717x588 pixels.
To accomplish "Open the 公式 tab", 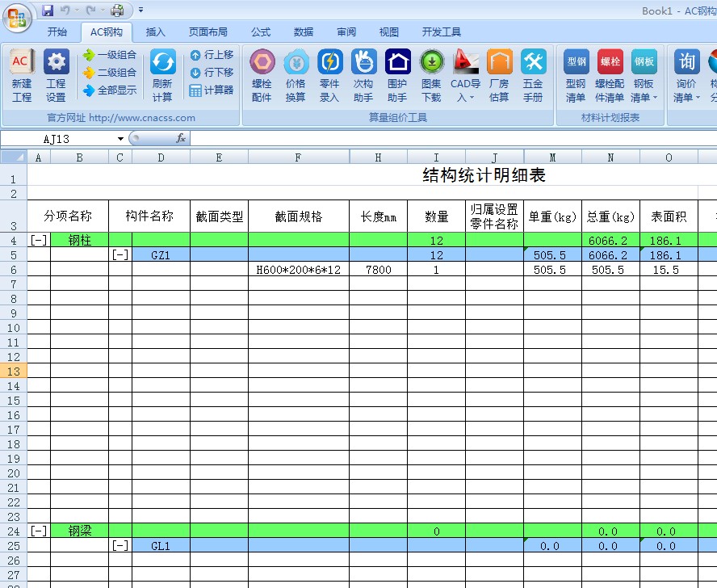I will coord(261,32).
